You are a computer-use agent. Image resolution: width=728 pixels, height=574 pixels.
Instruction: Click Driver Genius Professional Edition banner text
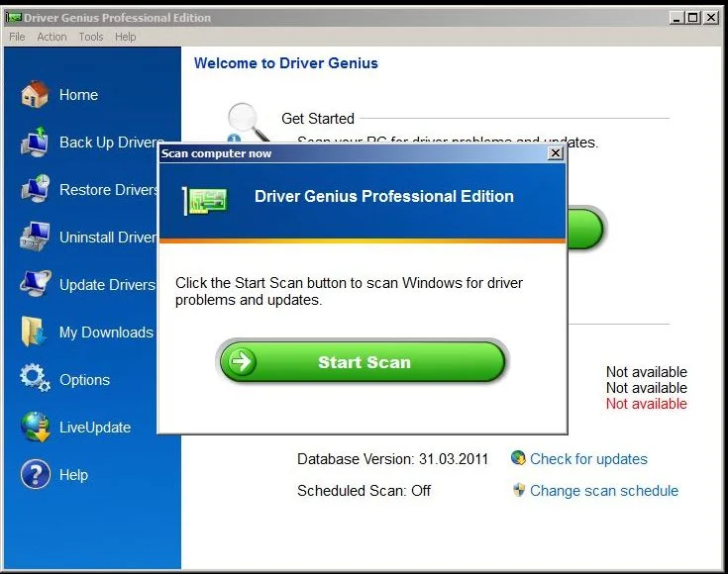click(384, 196)
